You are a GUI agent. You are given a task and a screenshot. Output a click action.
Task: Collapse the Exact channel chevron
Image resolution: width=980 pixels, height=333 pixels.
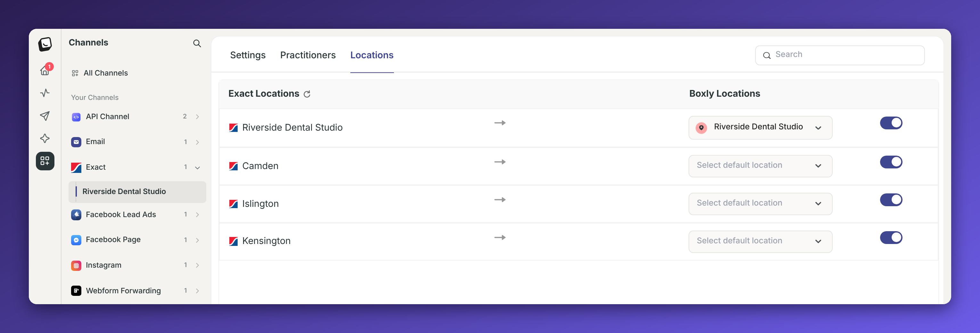tap(198, 168)
